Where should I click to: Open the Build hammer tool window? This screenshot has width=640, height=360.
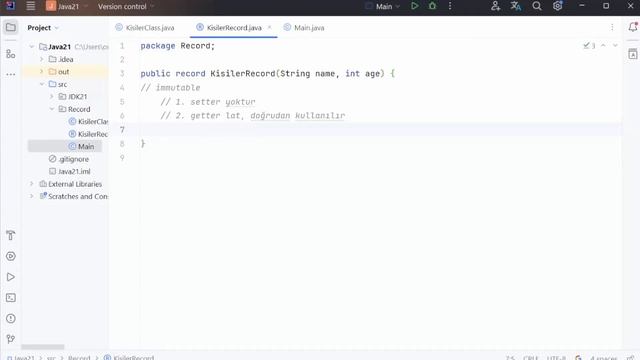(x=11, y=236)
